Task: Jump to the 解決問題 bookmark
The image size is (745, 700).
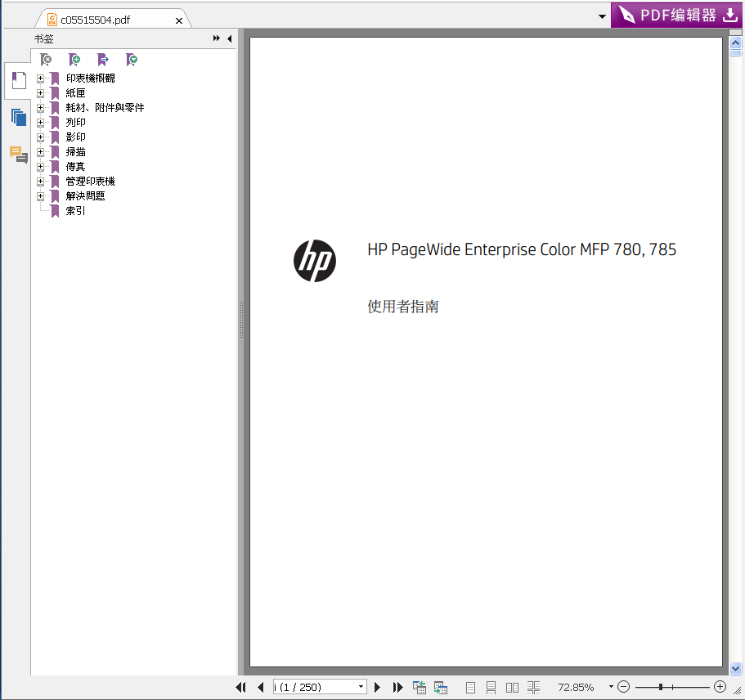Action: [x=86, y=196]
